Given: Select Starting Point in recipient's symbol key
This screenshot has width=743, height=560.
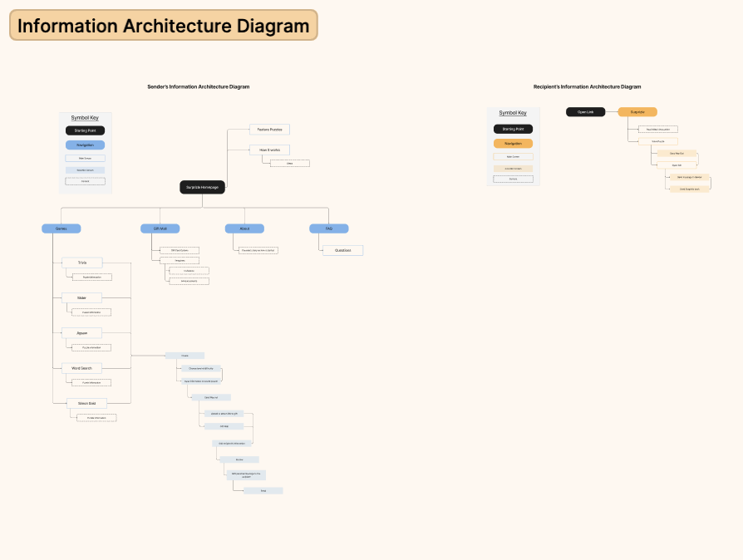Looking at the screenshot, I should click(513, 129).
